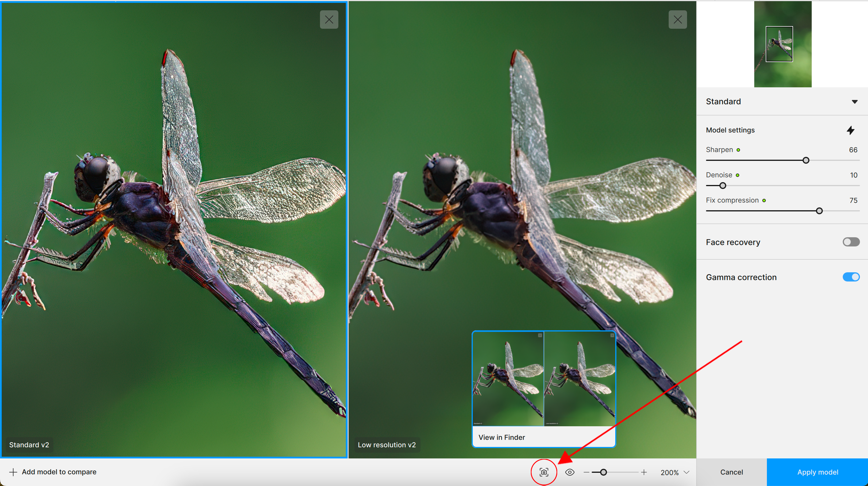Image resolution: width=868 pixels, height=486 pixels.
Task: Click View in Finder option
Action: [501, 437]
